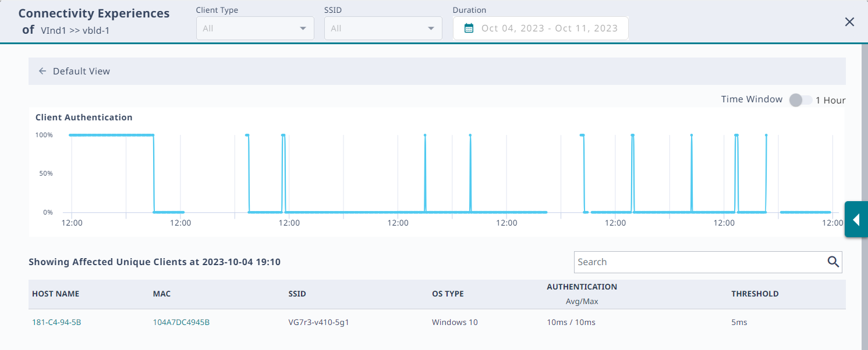Sort by MAC column header

click(162, 294)
